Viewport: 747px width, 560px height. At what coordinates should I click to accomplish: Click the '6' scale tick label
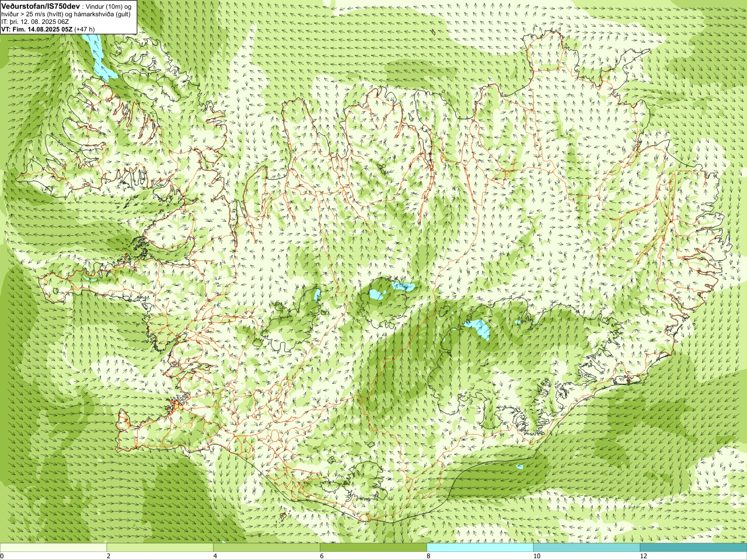322,556
